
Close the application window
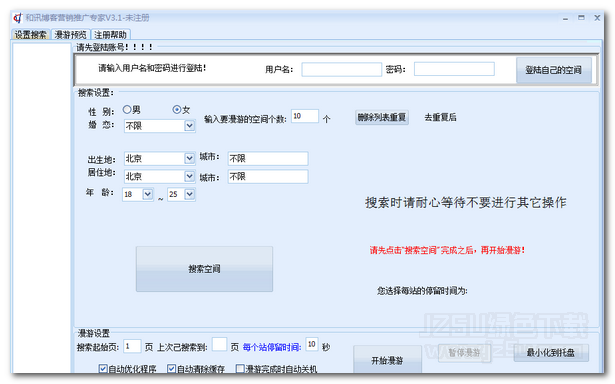[x=597, y=18]
